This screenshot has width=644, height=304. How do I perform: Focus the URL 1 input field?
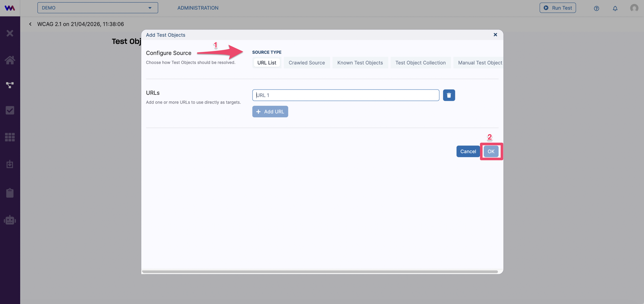[345, 95]
